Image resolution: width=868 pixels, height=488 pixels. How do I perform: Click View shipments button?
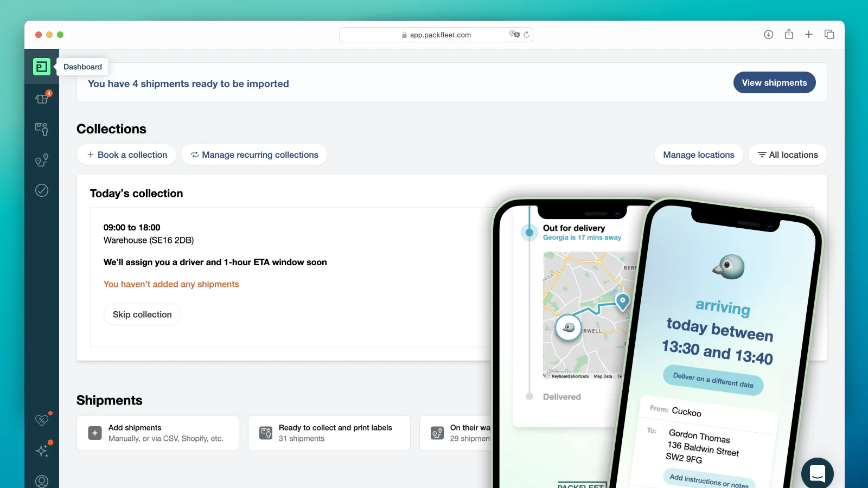(x=774, y=82)
